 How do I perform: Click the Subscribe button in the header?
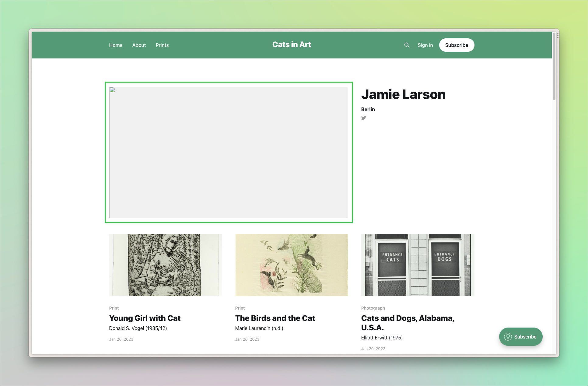[x=457, y=45]
